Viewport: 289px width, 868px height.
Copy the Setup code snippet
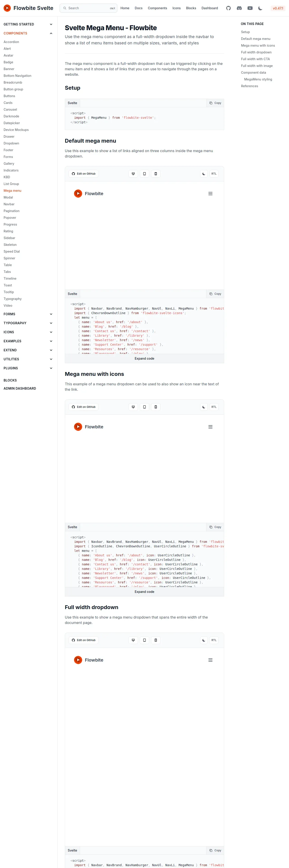click(x=215, y=103)
